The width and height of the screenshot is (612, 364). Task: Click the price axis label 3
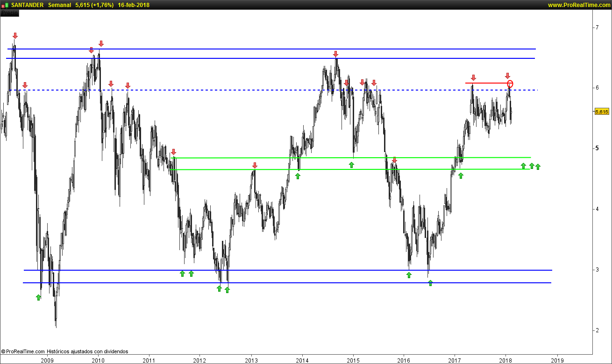(598, 270)
